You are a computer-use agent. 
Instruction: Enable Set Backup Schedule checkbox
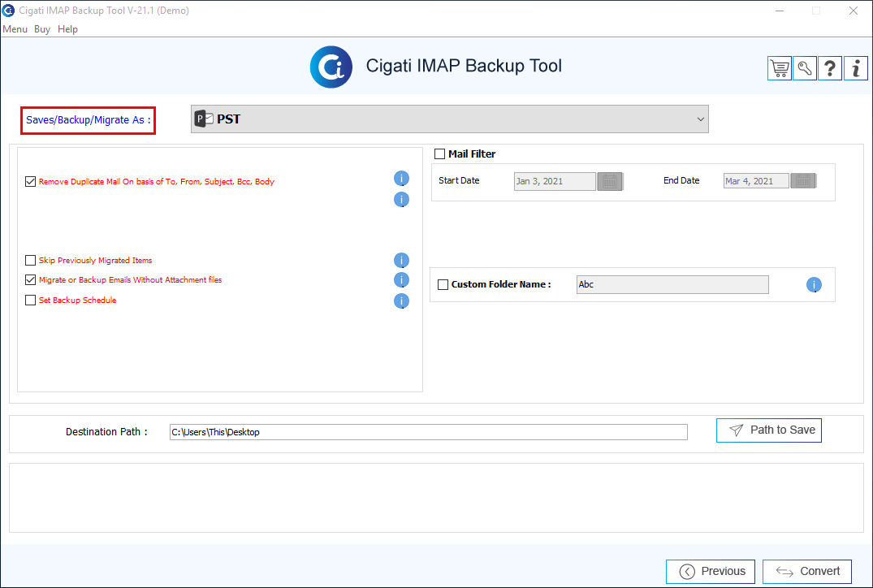pyautogui.click(x=31, y=300)
